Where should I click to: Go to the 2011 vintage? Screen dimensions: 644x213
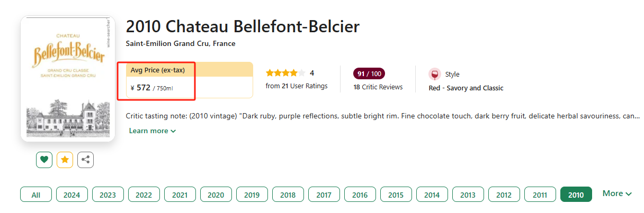tap(540, 195)
